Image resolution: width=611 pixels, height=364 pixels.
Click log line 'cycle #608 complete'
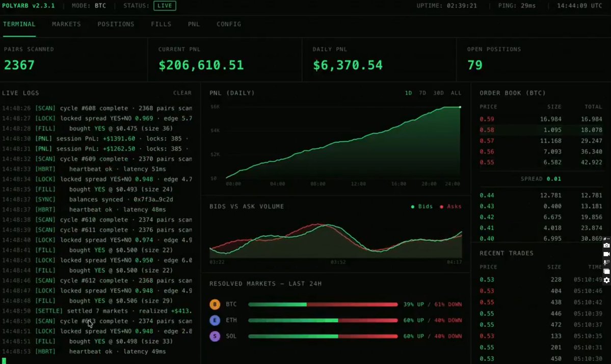pos(97,108)
